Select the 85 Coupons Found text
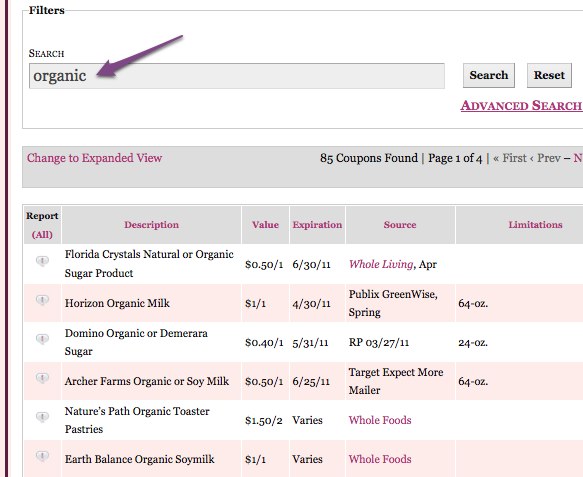The image size is (583, 477). pos(369,158)
